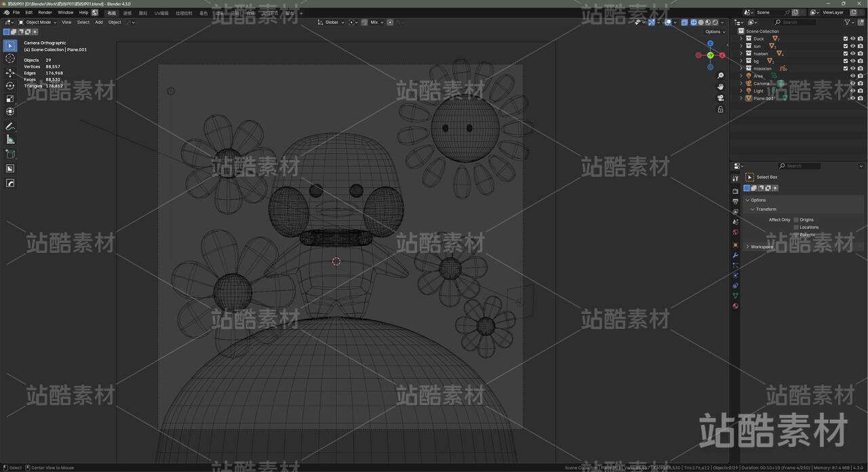Image resolution: width=868 pixels, height=472 pixels.
Task: Open the Tool properties tab
Action: [x=735, y=178]
